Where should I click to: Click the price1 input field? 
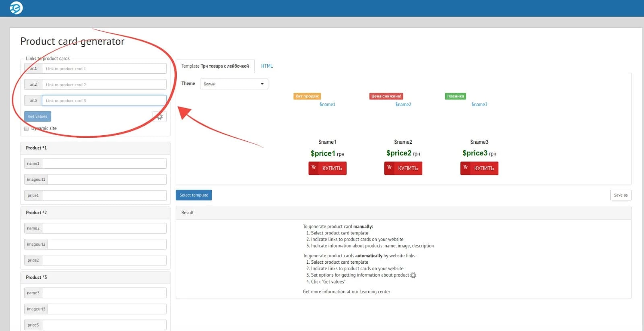[x=104, y=196]
